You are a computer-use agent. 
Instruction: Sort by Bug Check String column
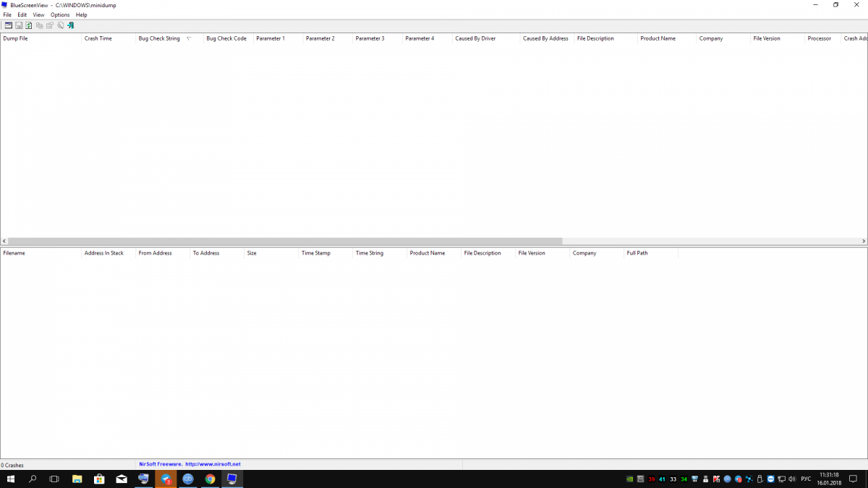click(169, 38)
